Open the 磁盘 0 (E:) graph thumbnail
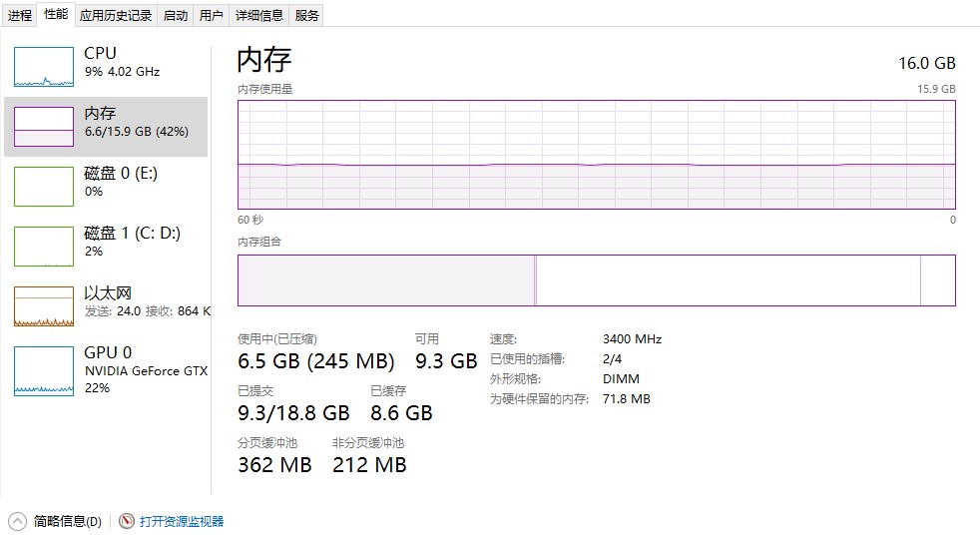This screenshot has width=980, height=546. 44,187
